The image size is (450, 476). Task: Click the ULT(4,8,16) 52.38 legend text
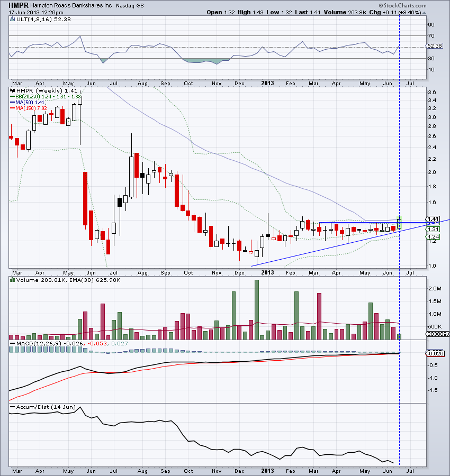43,19
